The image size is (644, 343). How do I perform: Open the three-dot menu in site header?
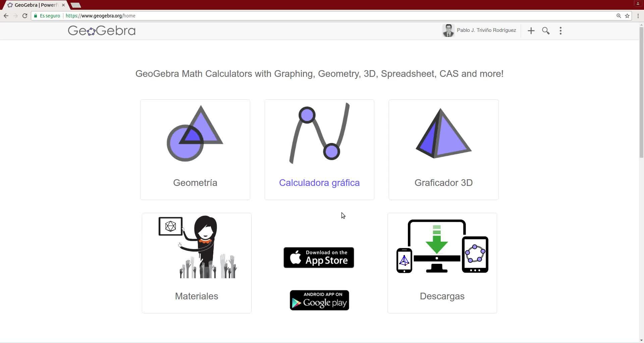click(560, 31)
